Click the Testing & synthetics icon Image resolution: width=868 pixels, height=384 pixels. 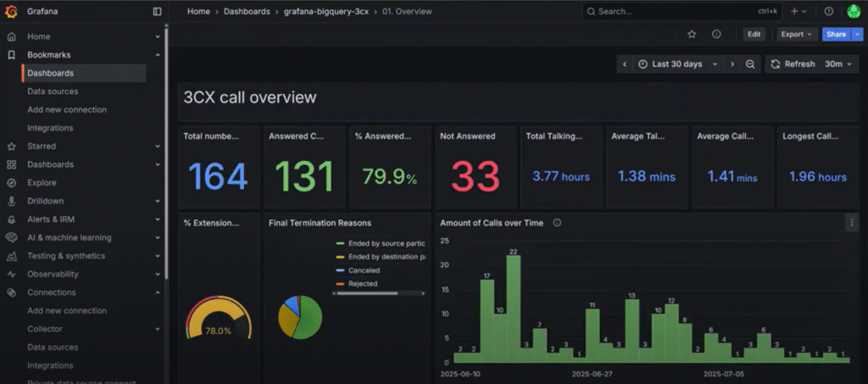11,256
